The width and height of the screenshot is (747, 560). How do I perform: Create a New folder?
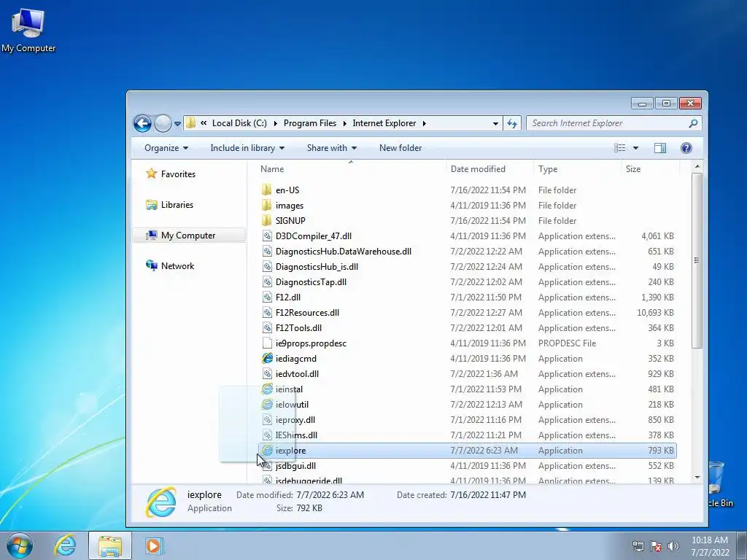(x=400, y=148)
